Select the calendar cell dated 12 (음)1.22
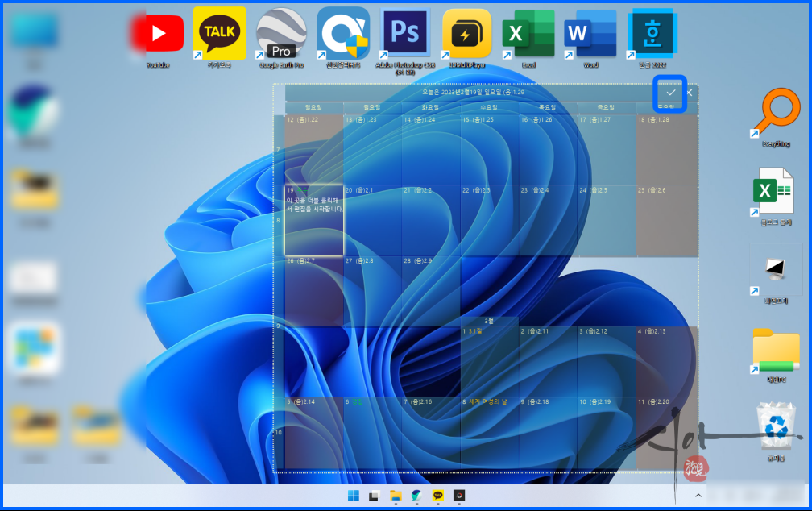 coord(314,150)
